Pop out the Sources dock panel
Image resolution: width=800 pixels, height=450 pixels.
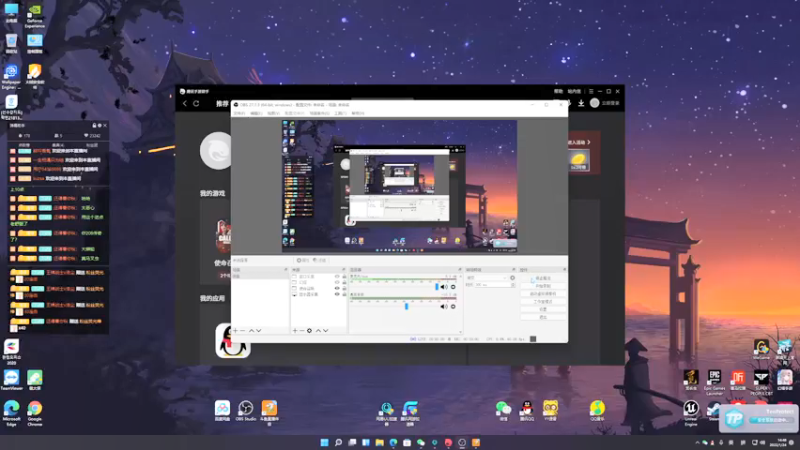343,269
